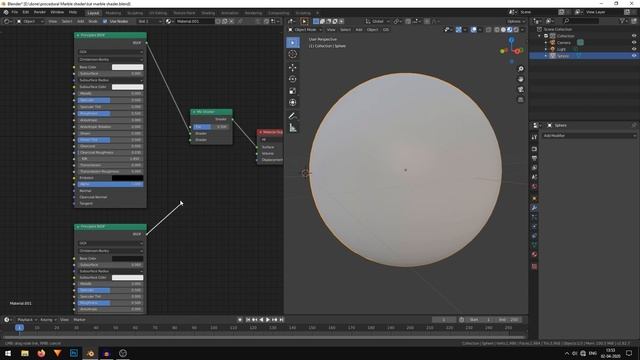
Task: Click play animation button in timeline
Action: (x=268, y=320)
